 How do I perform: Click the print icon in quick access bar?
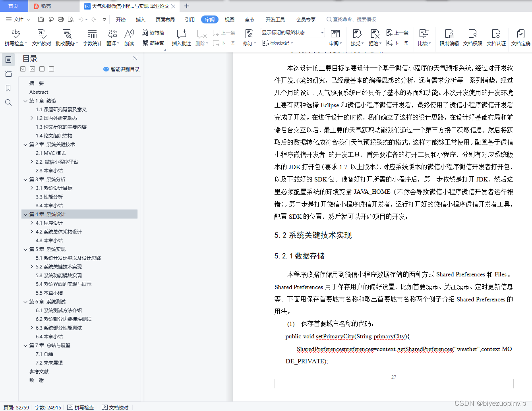61,19
